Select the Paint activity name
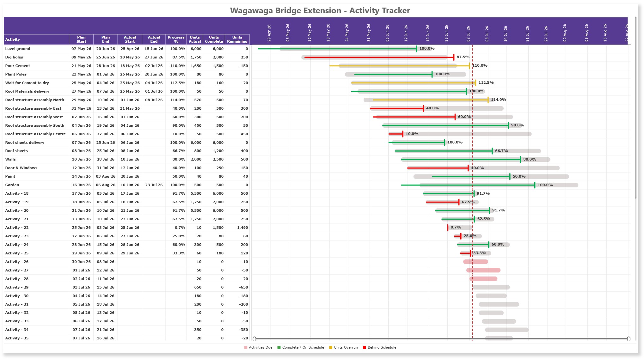 click(10, 176)
